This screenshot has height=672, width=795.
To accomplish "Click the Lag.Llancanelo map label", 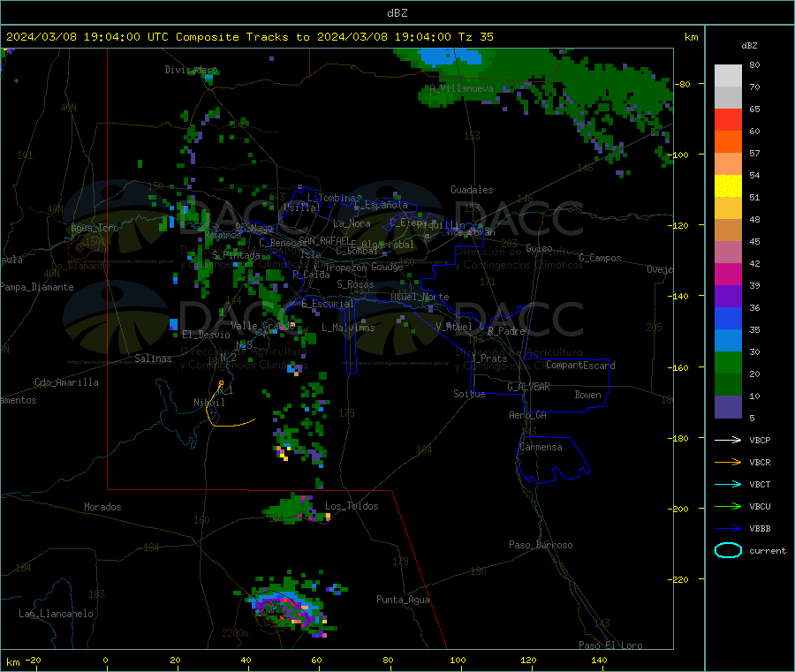I will (57, 614).
